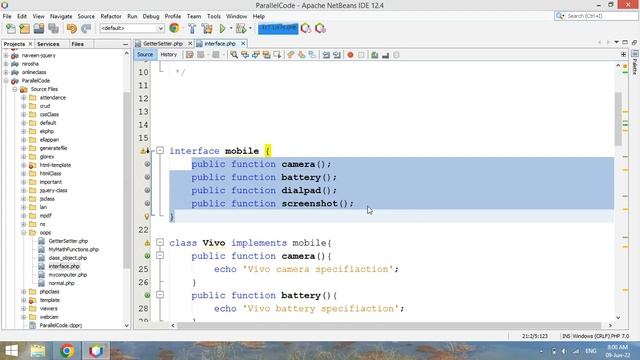Click the Undo toolbar icon

pyautogui.click(x=72, y=29)
